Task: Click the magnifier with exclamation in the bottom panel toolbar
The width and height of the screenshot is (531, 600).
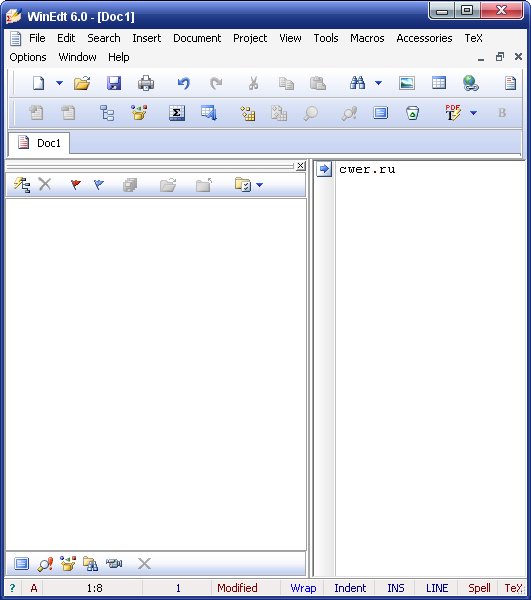Action: 45,564
